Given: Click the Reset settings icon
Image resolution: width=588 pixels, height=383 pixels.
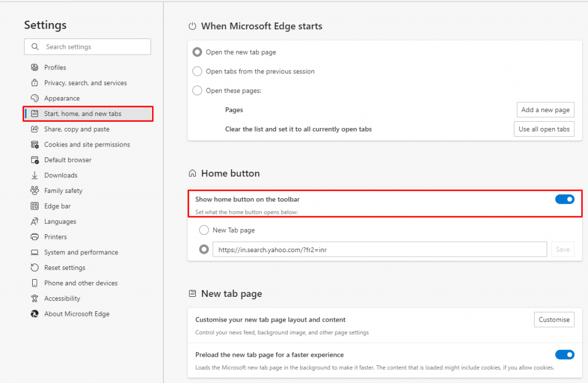Looking at the screenshot, I should pos(34,268).
